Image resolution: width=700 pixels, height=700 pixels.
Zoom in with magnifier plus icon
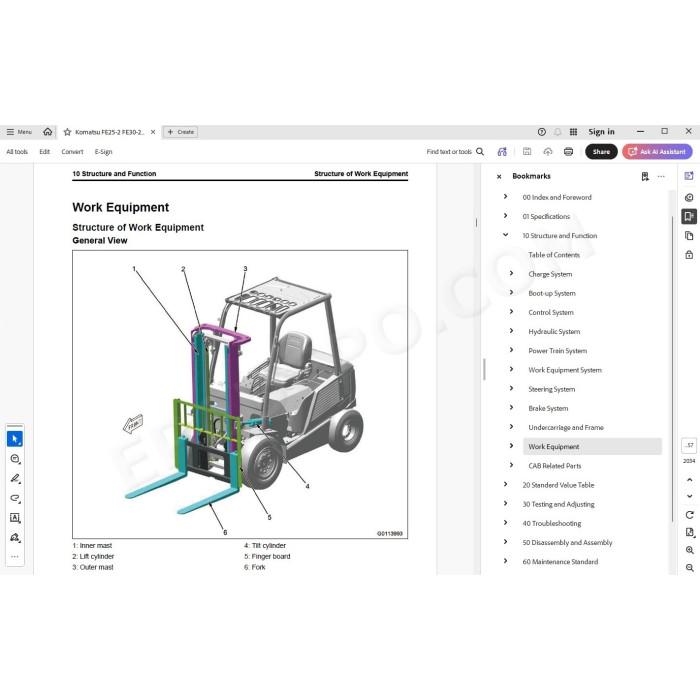(x=690, y=550)
